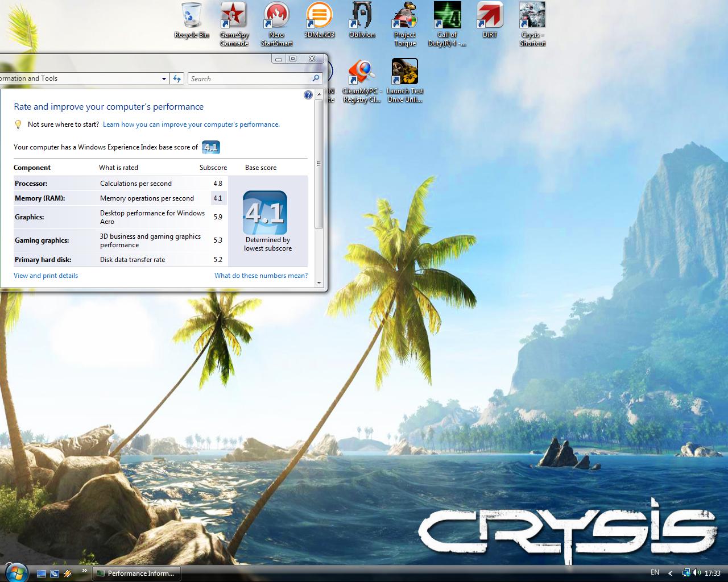Click 'Desktop performance for Windows Aero' text
Viewport: 728px width, 582px height.
pyautogui.click(x=152, y=217)
